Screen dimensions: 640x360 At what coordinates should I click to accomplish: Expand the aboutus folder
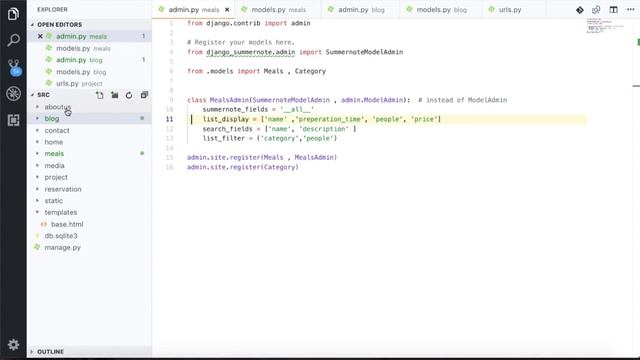[x=57, y=107]
